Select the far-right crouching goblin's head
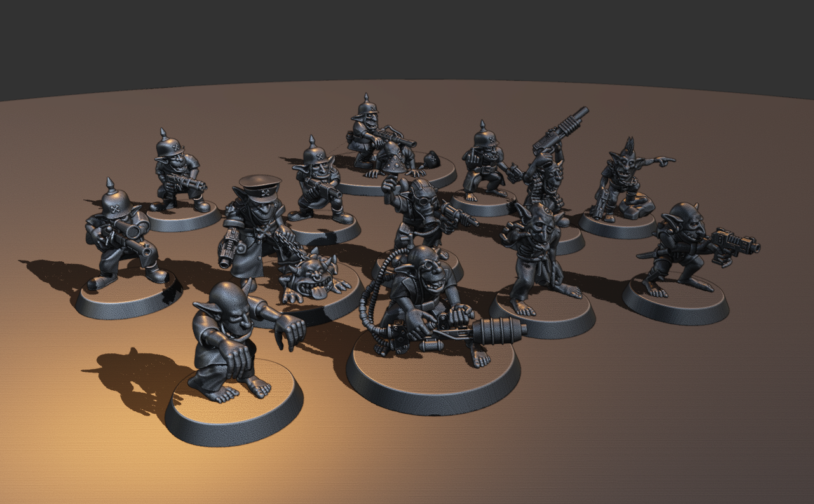Image resolution: width=814 pixels, height=504 pixels. point(688,219)
